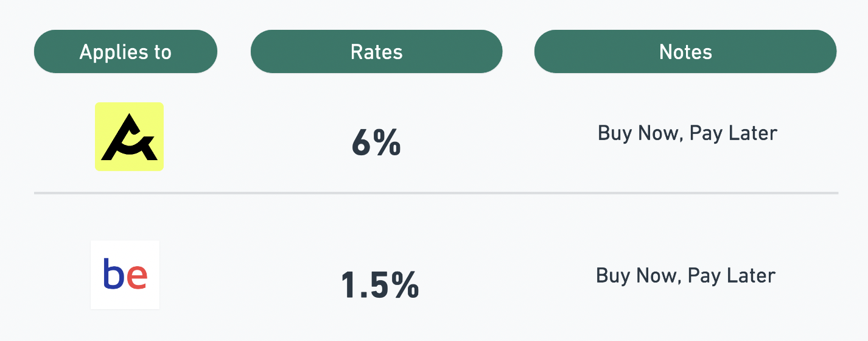
Task: Click the digit "1" in the 1.5% rate
Action: click(x=349, y=285)
